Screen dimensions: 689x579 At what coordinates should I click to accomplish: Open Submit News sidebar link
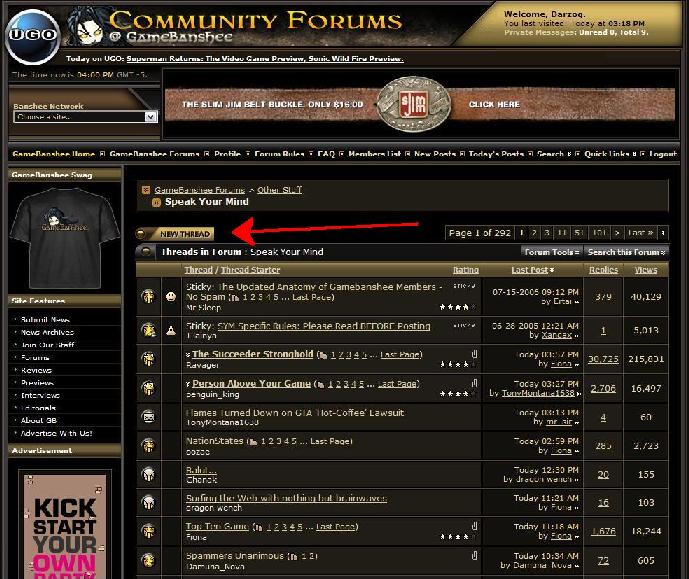45,320
